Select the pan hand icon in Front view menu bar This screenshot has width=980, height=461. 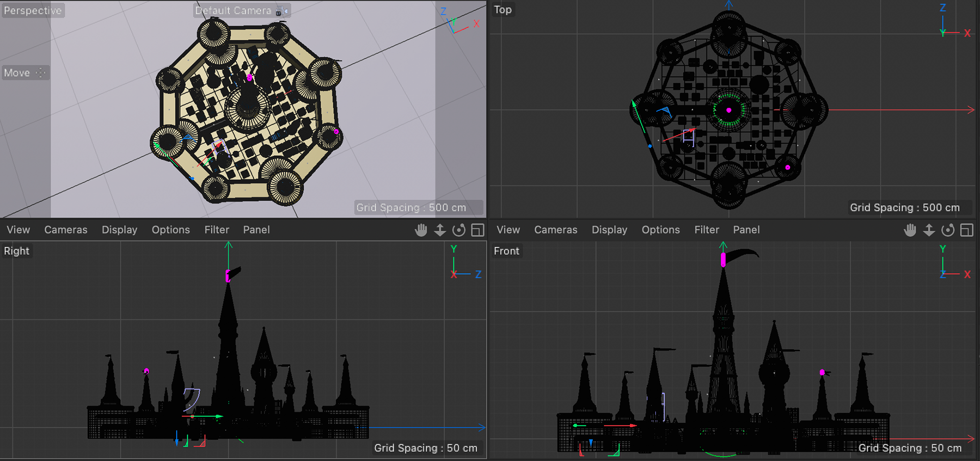pyautogui.click(x=910, y=230)
